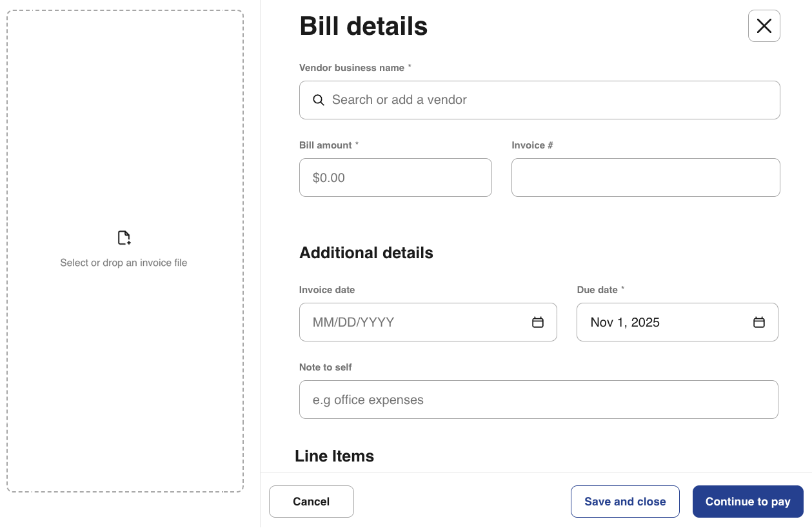This screenshot has height=528, width=812.
Task: Click the Bill amount label
Action: click(326, 145)
